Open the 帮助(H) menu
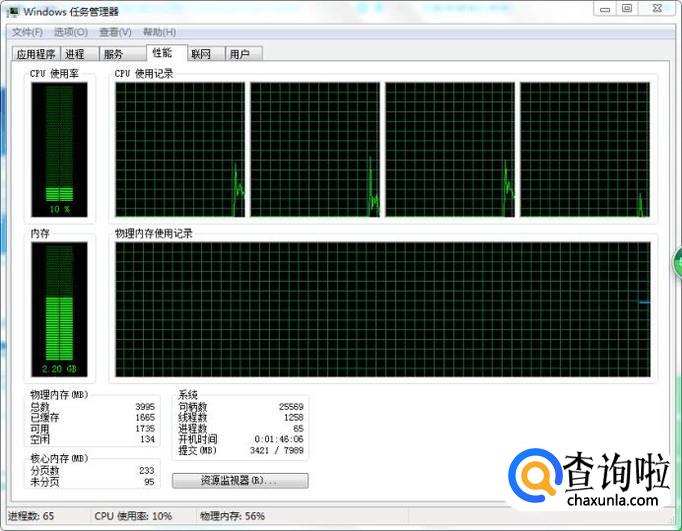 click(x=160, y=32)
